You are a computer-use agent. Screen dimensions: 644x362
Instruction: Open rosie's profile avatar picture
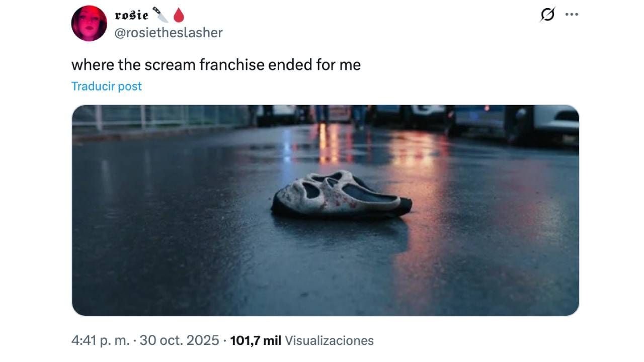(89, 23)
